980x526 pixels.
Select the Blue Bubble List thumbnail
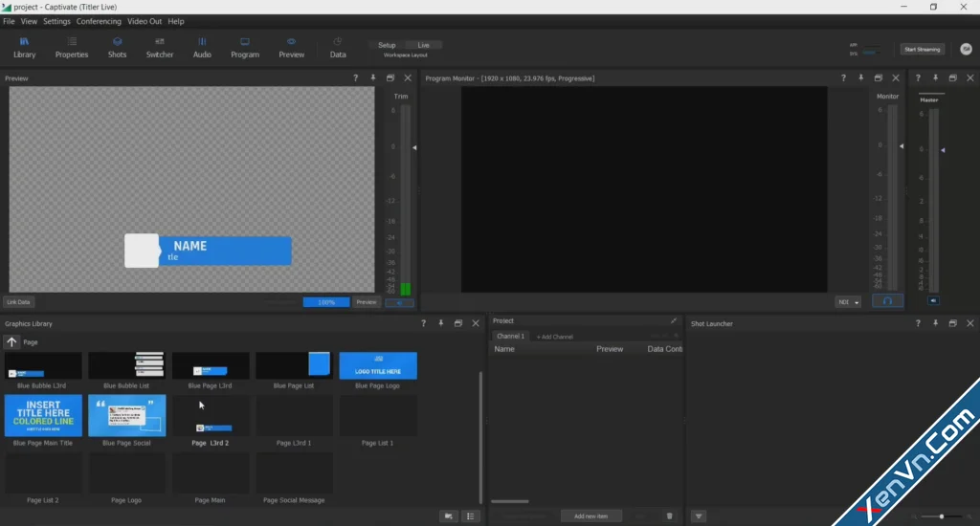click(126, 365)
